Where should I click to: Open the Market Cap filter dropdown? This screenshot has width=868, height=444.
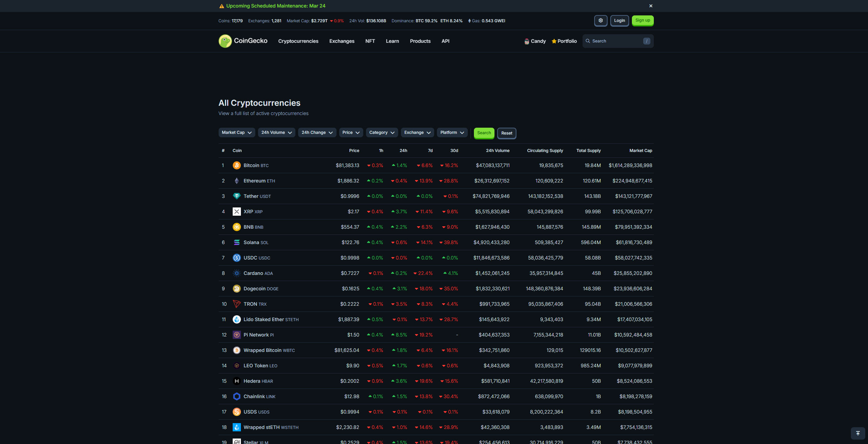[237, 132]
